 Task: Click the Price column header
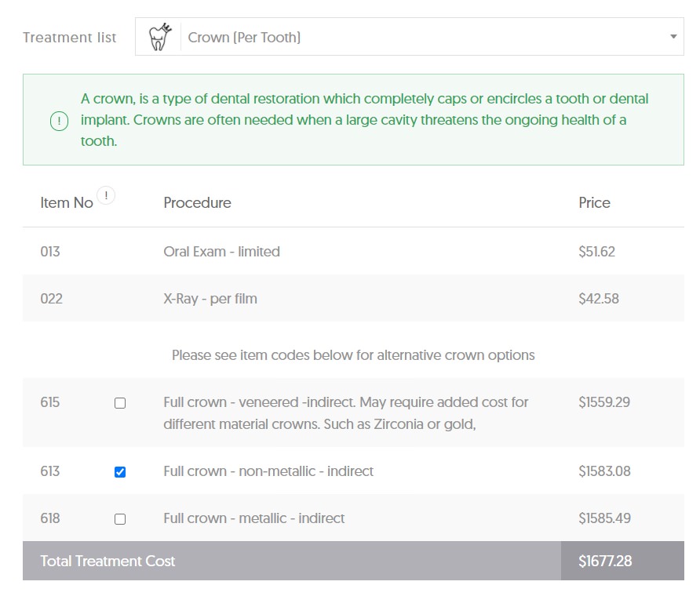point(594,203)
